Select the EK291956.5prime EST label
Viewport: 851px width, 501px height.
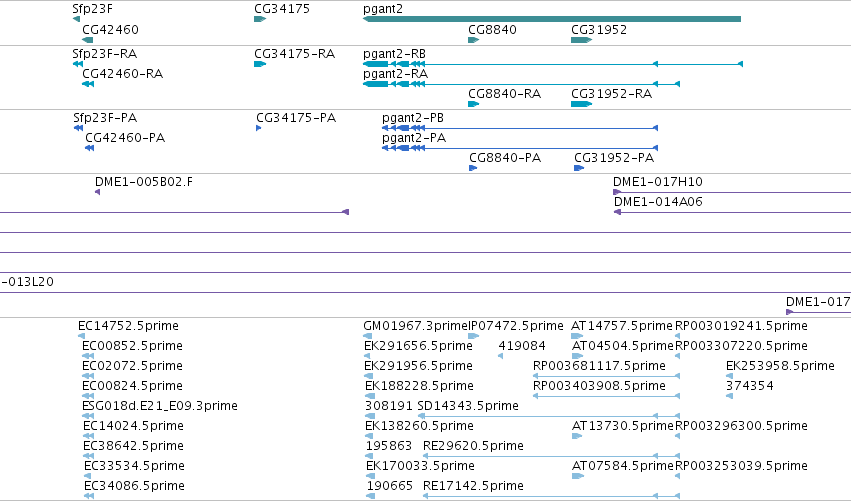(x=418, y=366)
